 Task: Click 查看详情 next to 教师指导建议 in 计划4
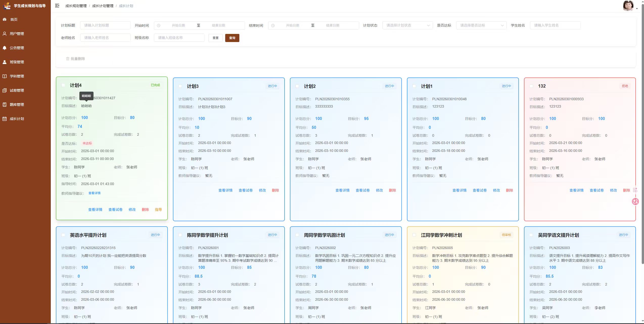click(95, 193)
